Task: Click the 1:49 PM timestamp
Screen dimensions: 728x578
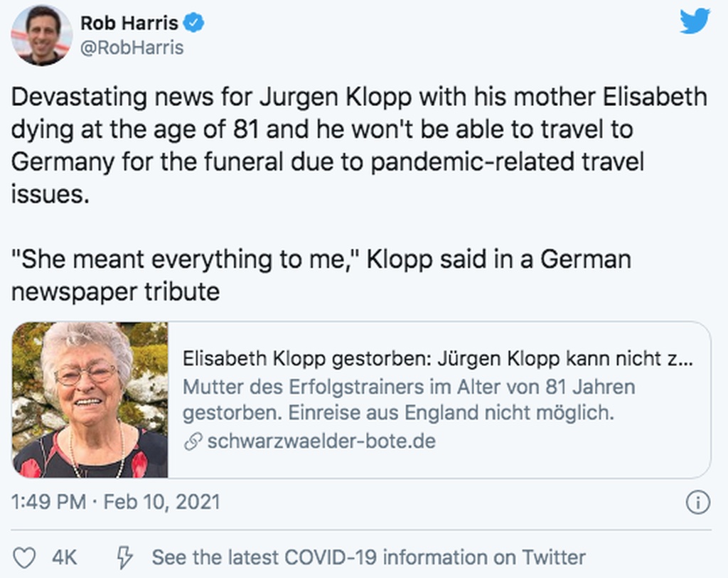Action: pos(48,502)
